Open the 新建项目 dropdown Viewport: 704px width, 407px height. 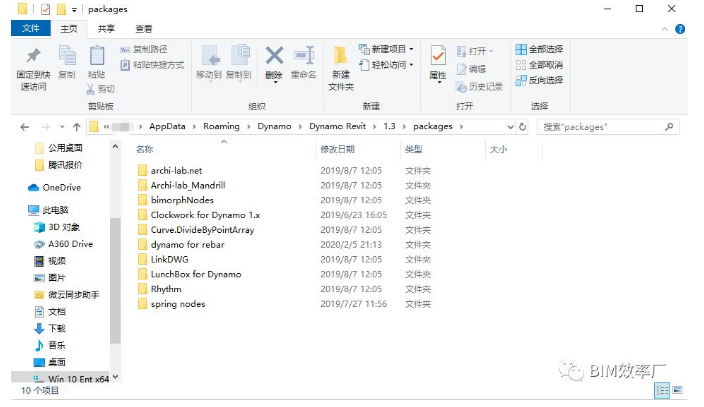coord(386,49)
